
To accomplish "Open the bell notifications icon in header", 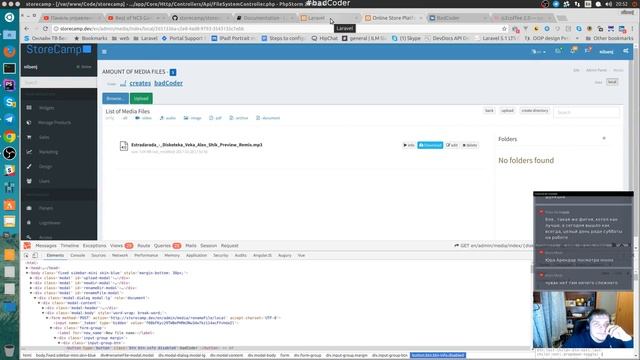I will 573,51.
